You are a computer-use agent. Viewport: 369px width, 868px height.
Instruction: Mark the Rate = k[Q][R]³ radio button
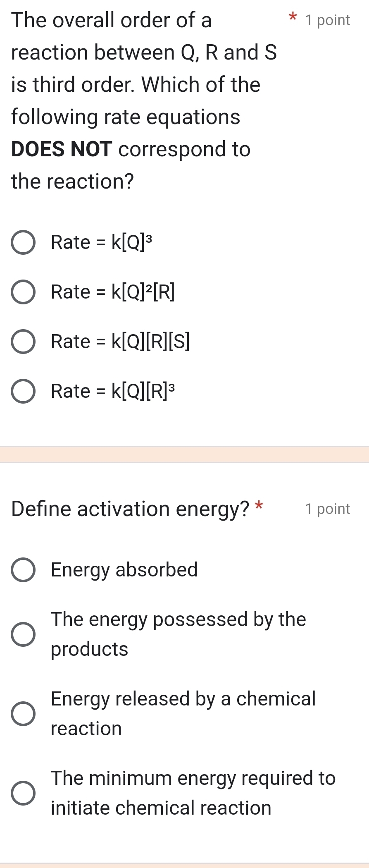(x=23, y=391)
